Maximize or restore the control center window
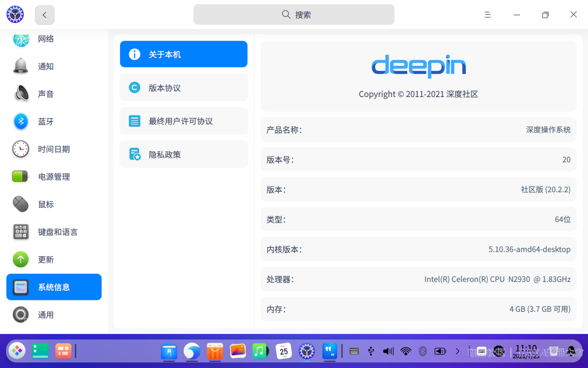Screen dimensions: 588x368 coord(545,15)
